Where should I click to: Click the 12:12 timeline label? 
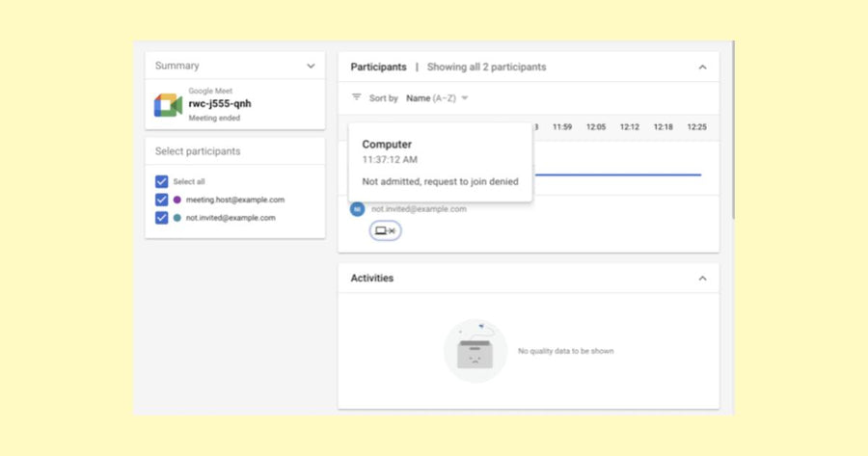(x=630, y=126)
